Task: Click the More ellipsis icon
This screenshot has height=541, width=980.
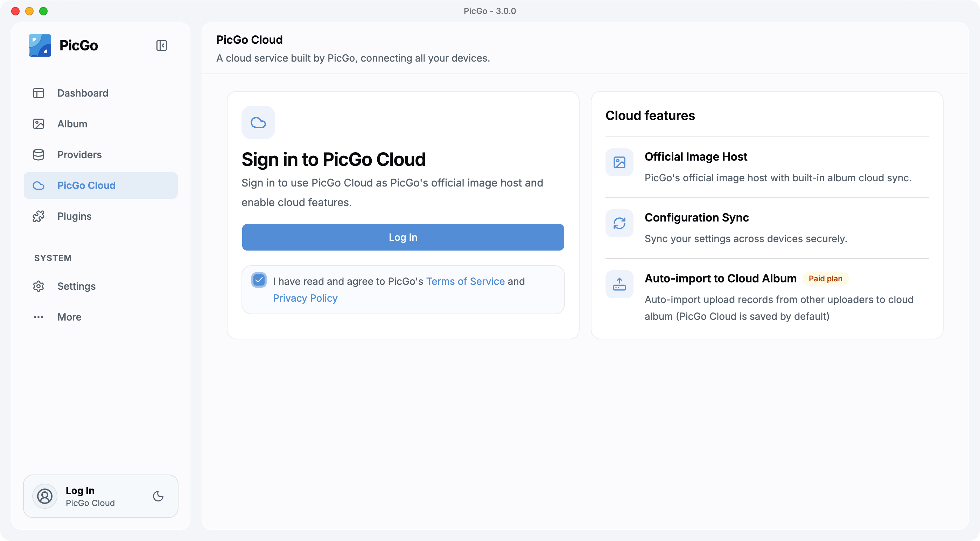Action: point(38,317)
